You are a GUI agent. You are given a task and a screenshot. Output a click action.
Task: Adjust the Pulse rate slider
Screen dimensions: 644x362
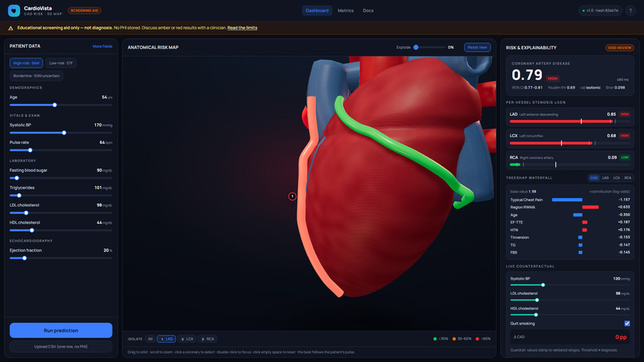pos(61,150)
